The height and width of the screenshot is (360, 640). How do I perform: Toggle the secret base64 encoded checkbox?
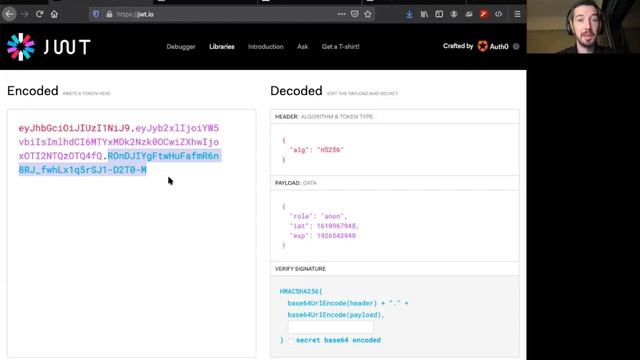point(290,340)
